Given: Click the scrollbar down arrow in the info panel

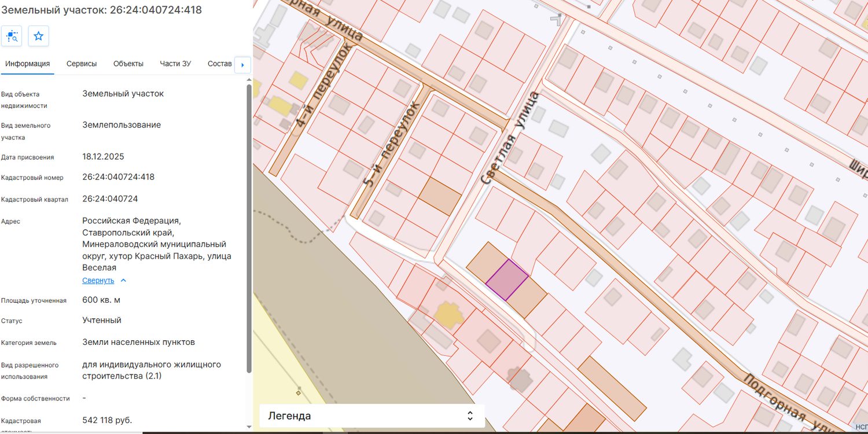Looking at the screenshot, I should point(249,427).
